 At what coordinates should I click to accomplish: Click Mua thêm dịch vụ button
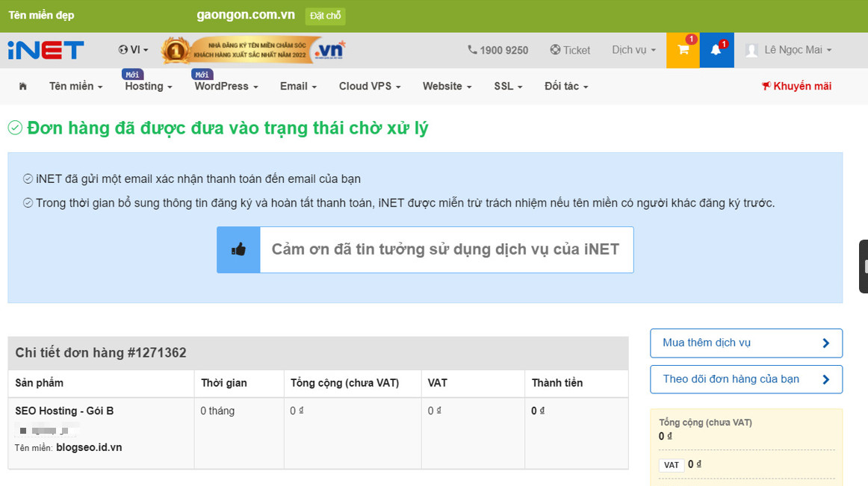click(x=746, y=343)
